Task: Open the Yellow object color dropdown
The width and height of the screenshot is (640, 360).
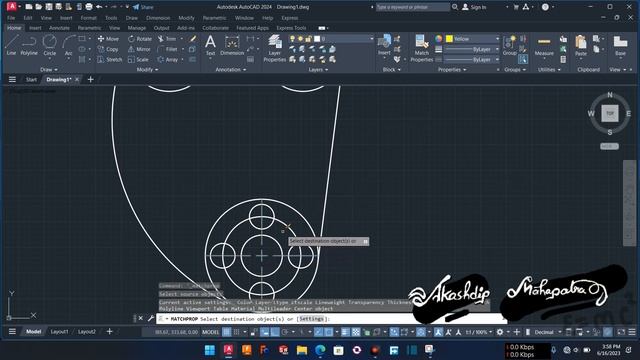Action: (473, 39)
